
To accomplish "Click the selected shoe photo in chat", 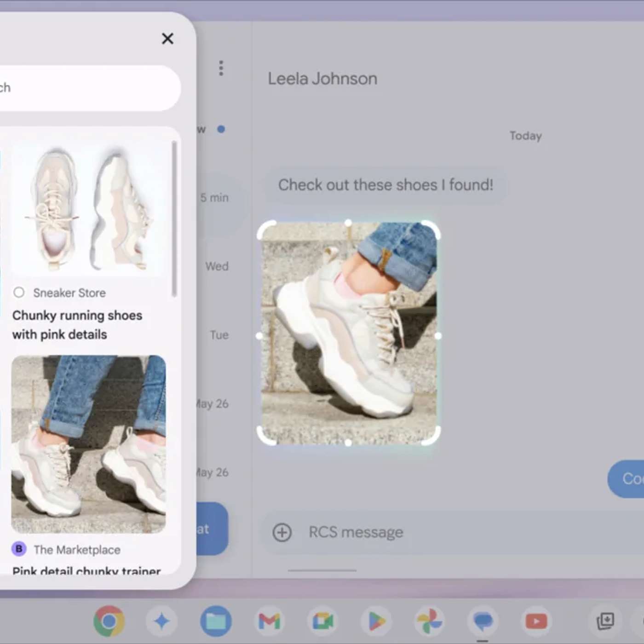I will (348, 333).
